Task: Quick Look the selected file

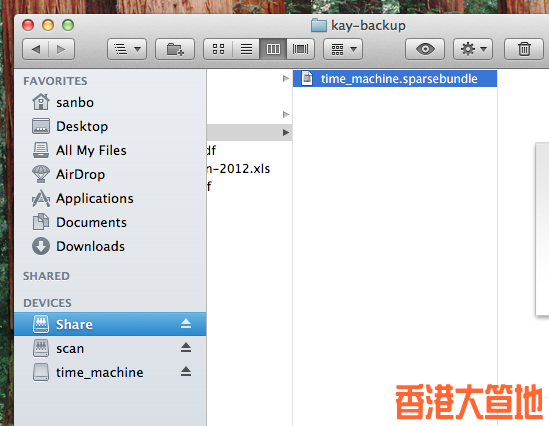Action: [425, 49]
